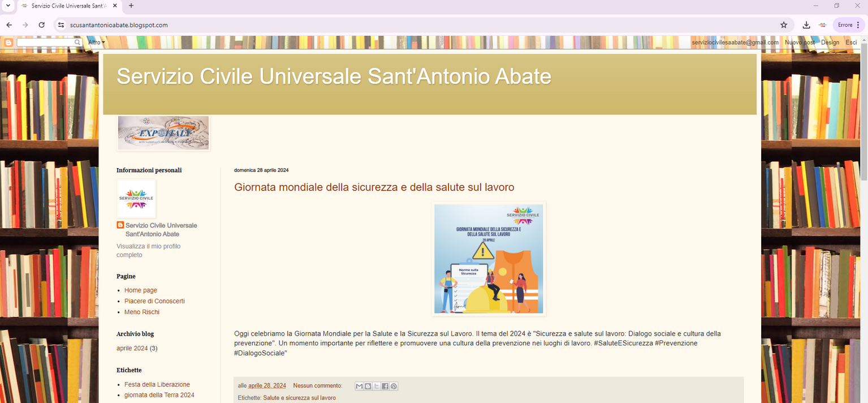Click the Informazioni personali heading

149,170
